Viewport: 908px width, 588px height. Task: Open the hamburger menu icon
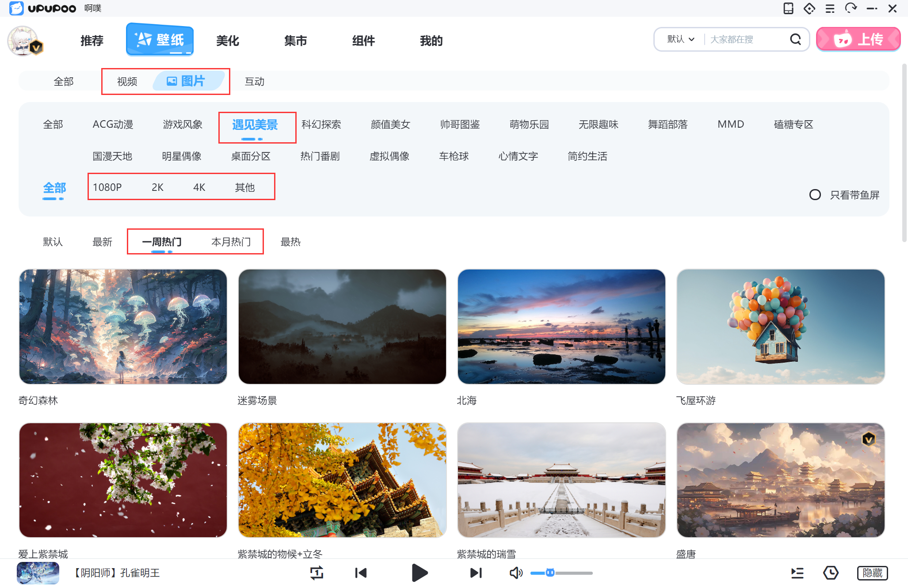click(830, 8)
